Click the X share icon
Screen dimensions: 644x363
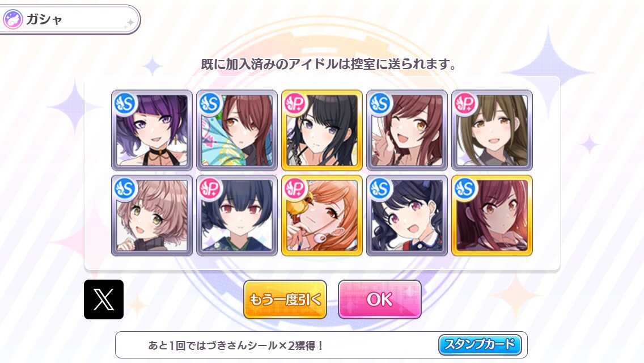click(104, 299)
